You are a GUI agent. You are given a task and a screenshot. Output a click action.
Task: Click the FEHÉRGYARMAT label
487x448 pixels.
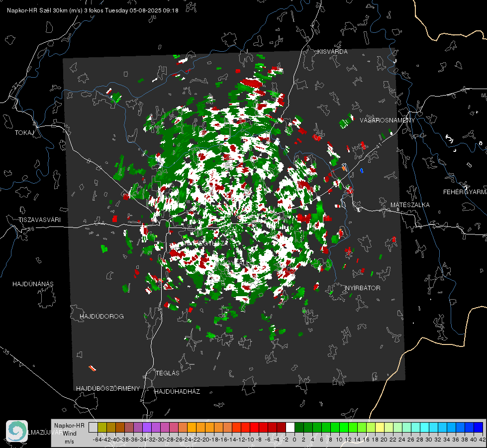pyautogui.click(x=465, y=192)
